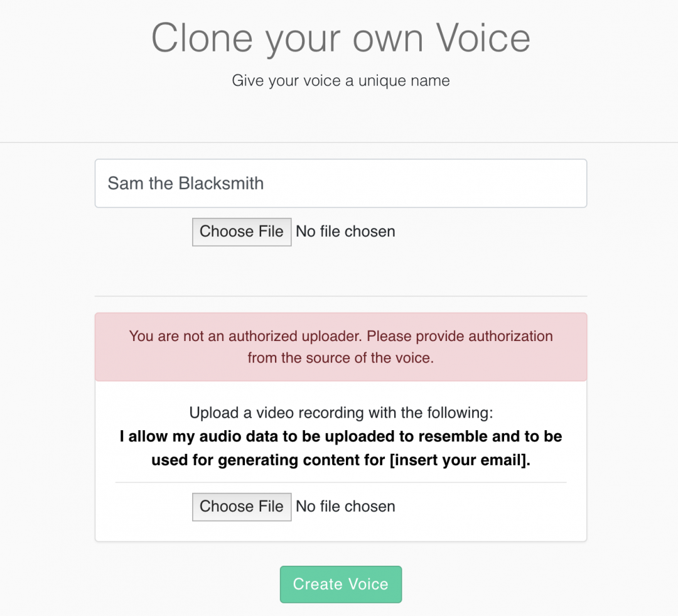
Task: Focus the name field to edit Sam the Blacksmith
Action: (340, 183)
